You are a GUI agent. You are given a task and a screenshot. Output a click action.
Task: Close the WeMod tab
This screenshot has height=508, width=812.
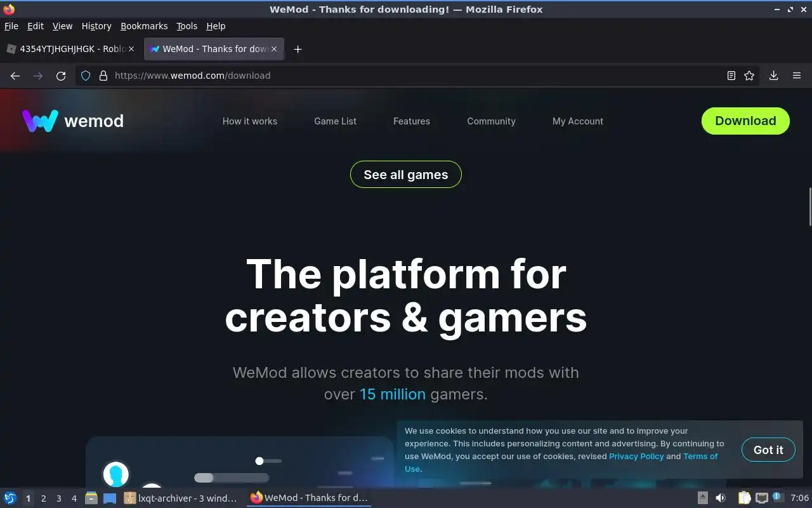pyautogui.click(x=275, y=49)
